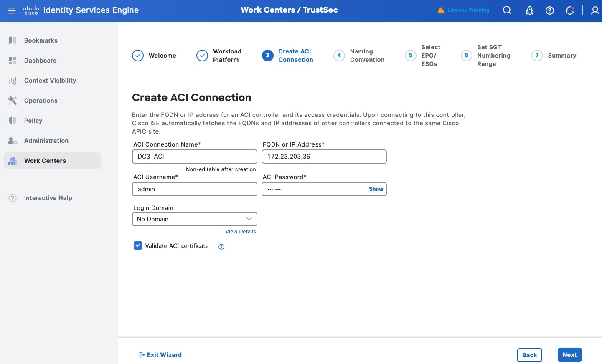Open the search magnifier icon
The width and height of the screenshot is (602, 364).
point(507,10)
